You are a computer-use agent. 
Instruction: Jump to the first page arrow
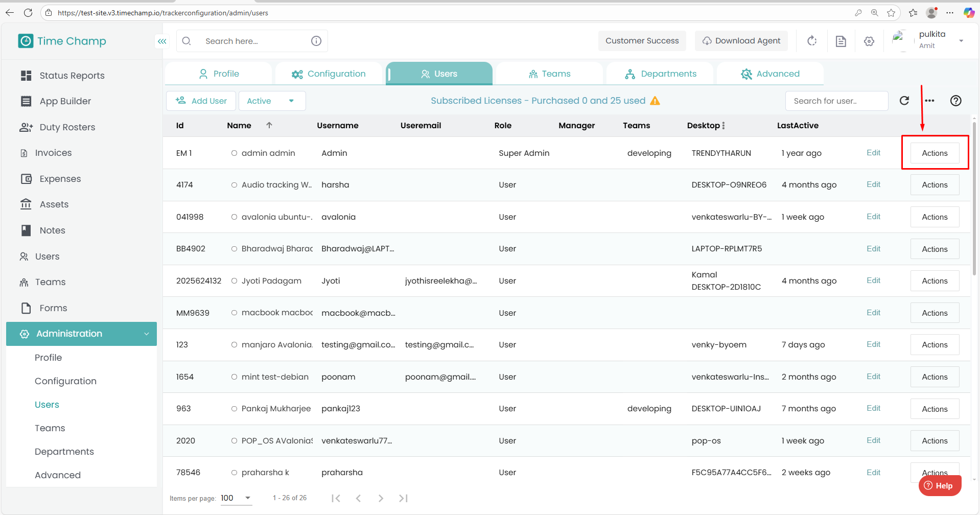point(336,498)
